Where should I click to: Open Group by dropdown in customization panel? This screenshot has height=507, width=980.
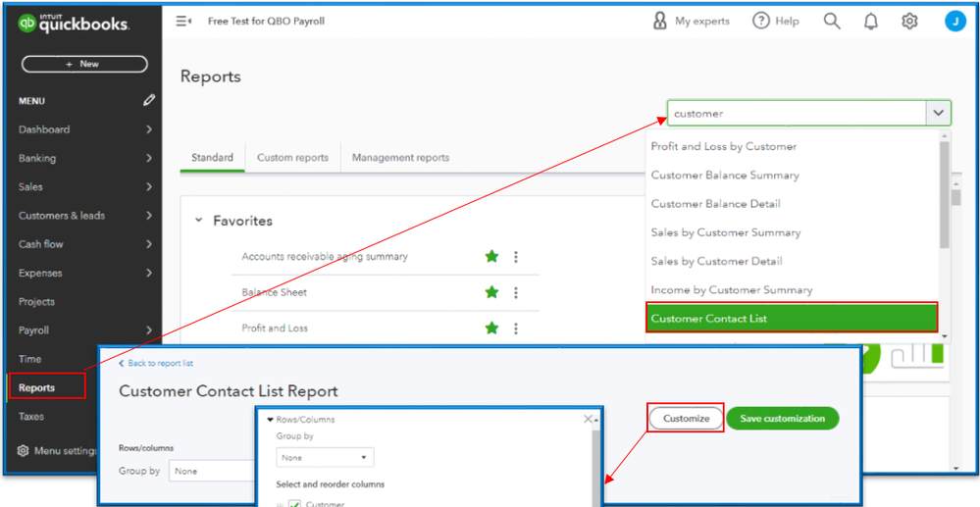[325, 458]
